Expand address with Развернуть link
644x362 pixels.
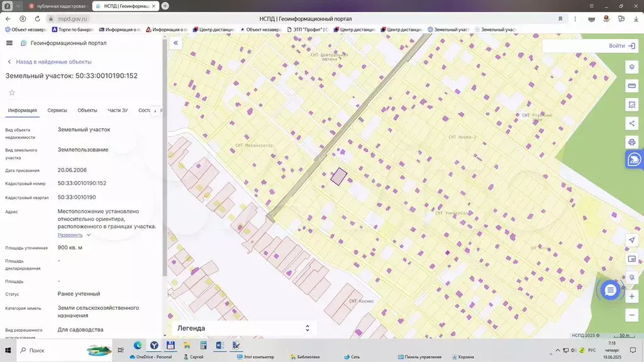(70, 235)
